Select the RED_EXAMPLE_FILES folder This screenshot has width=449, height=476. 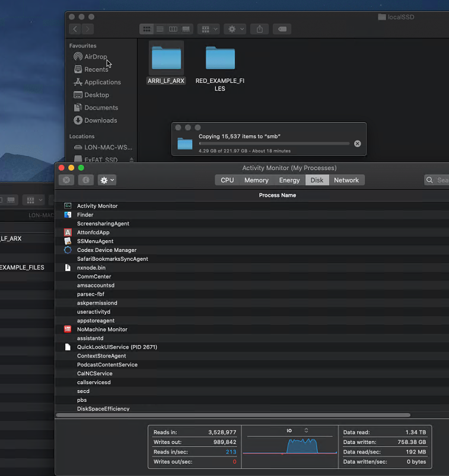[220, 68]
